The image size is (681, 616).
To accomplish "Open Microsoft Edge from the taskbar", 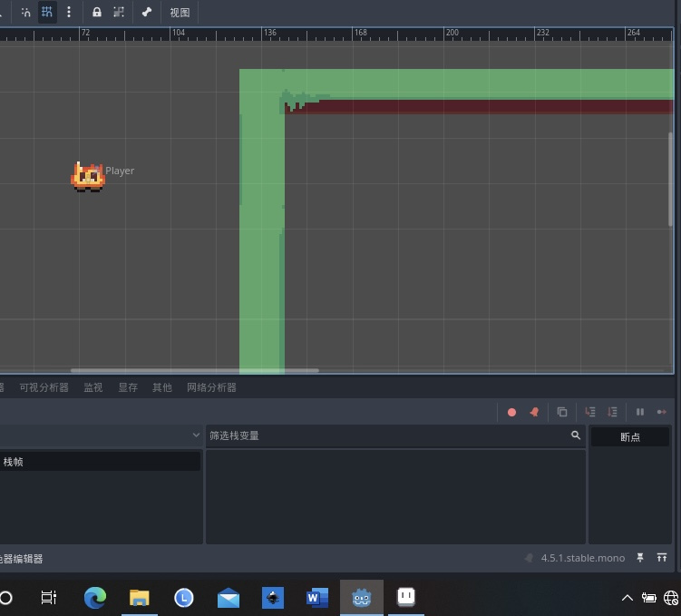I will (95, 598).
